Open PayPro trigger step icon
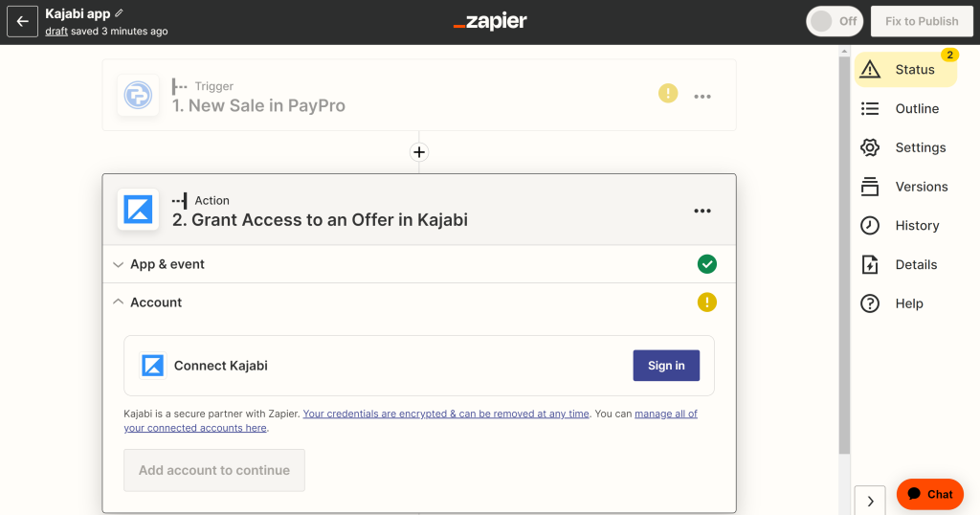Viewport: 980px width, 515px height. pyautogui.click(x=138, y=96)
